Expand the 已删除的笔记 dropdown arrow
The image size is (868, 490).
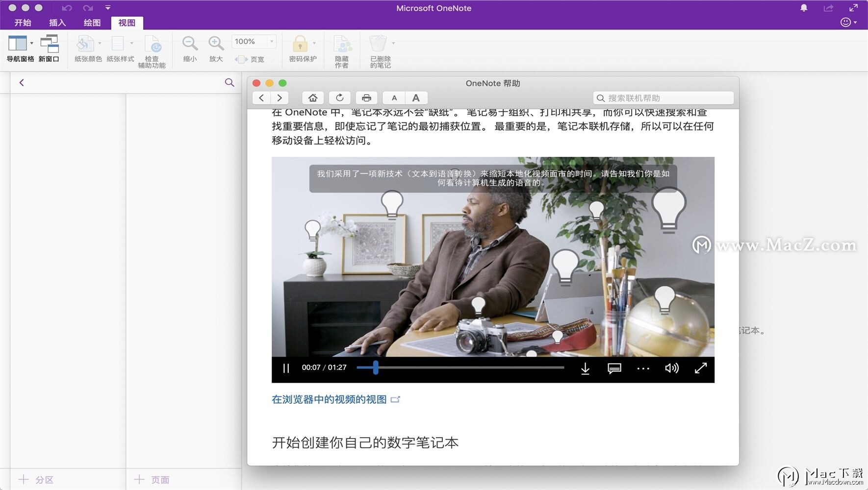coord(393,43)
